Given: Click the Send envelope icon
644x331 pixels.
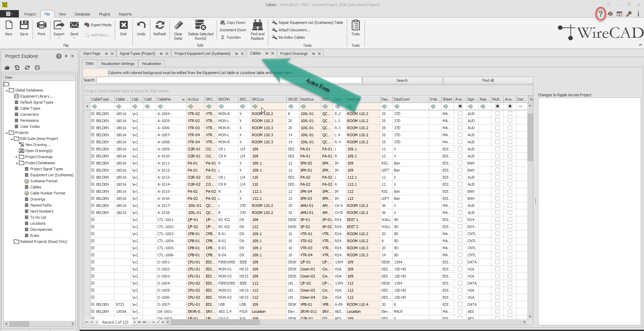Looking at the screenshot, I should (74, 25).
